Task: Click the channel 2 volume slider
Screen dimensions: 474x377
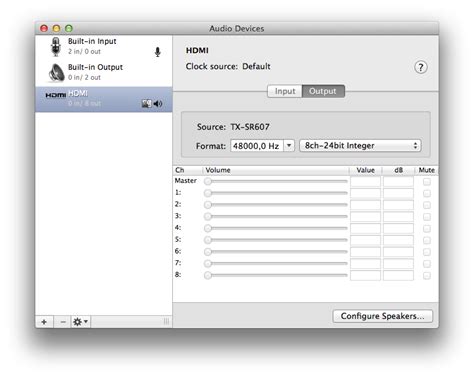Action: 276,205
